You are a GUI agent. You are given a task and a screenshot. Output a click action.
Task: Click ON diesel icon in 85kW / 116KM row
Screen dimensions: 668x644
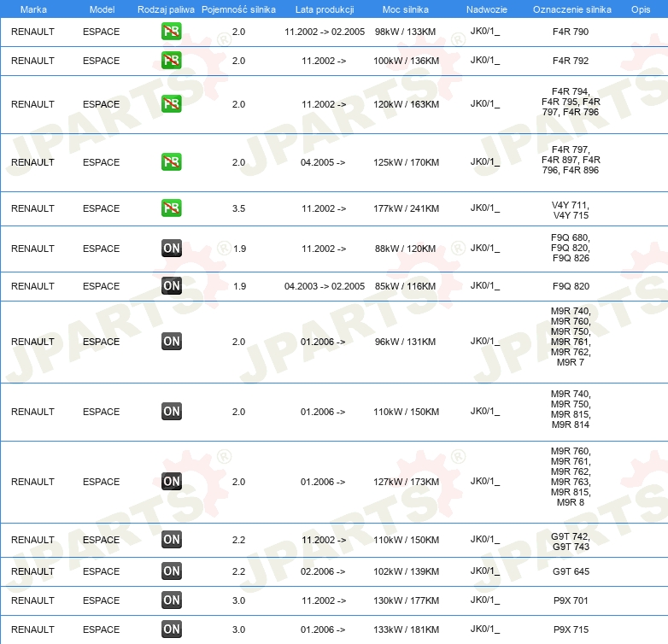pos(171,286)
